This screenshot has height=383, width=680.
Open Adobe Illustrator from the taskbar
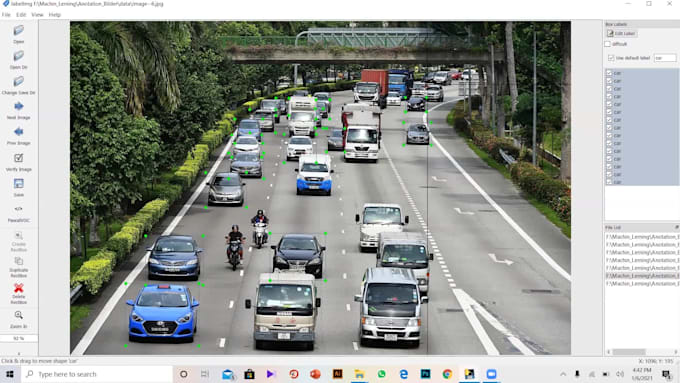tap(337, 374)
